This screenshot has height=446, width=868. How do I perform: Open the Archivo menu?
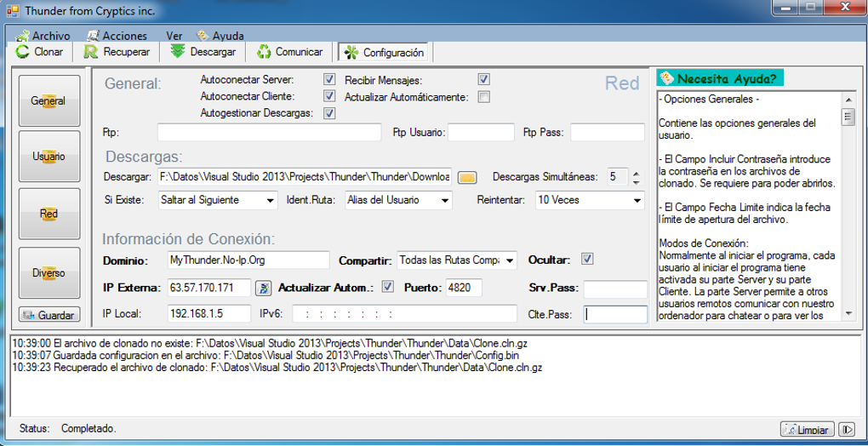(43, 36)
